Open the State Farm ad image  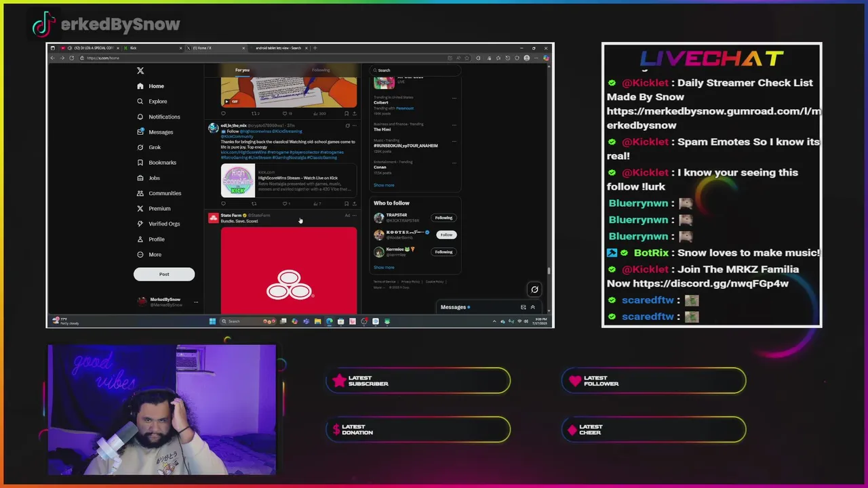pyautogui.click(x=288, y=270)
